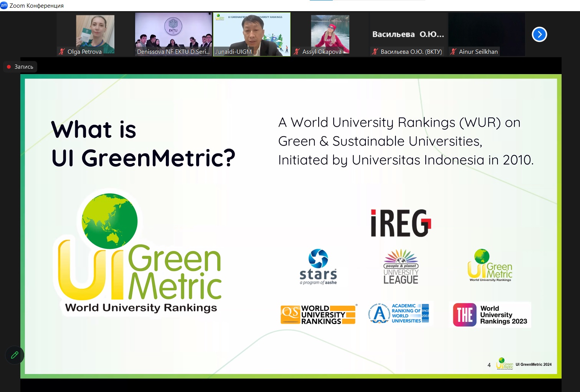This screenshot has height=392, width=580.
Task: Click the text 'Initiated by Universitas Indonesia in 2010.'
Action: point(406,160)
